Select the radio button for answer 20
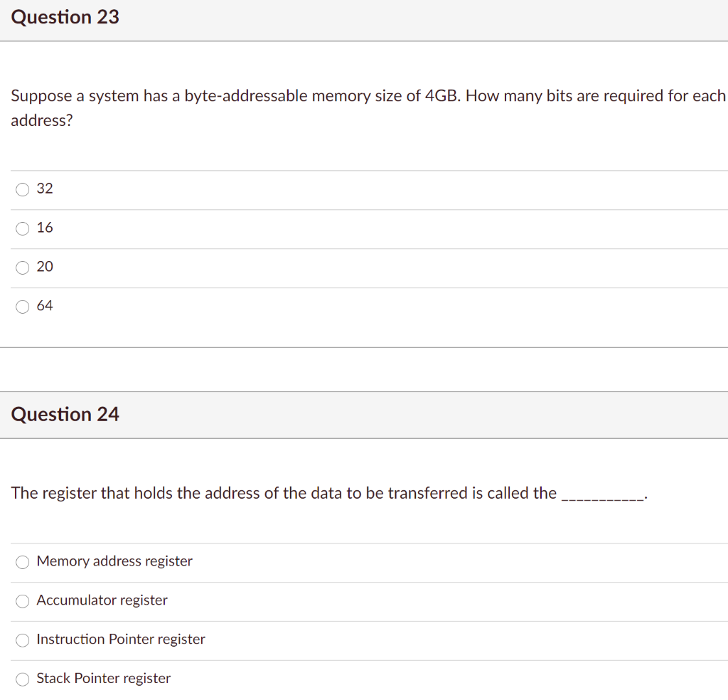 (x=22, y=267)
